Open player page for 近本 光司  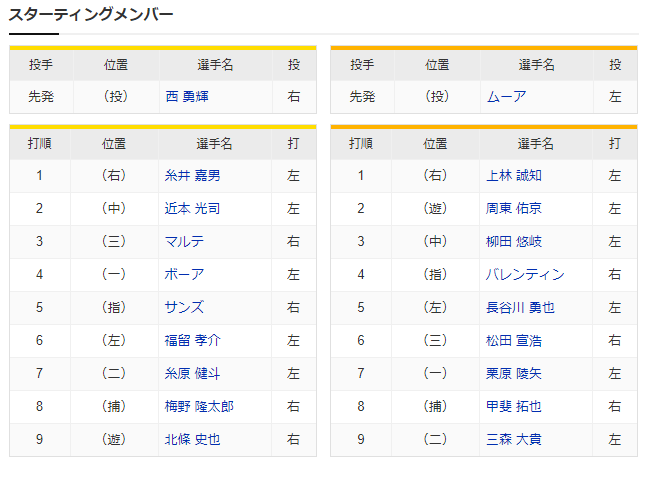pyautogui.click(x=192, y=208)
